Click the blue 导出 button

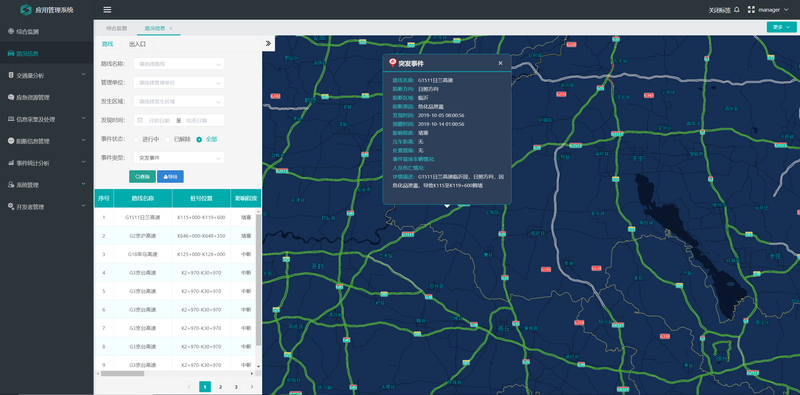(170, 177)
